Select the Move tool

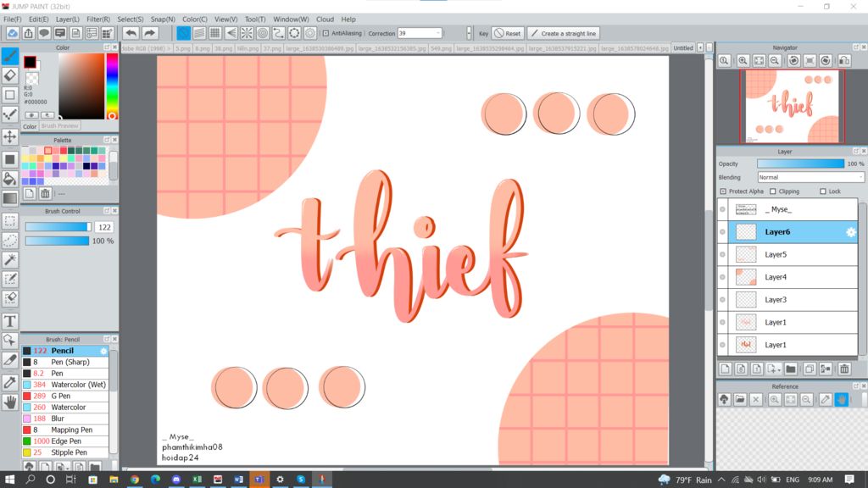[x=10, y=136]
